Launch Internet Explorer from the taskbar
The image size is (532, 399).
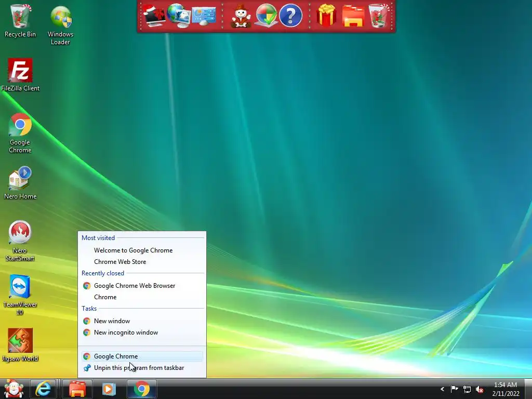point(43,389)
